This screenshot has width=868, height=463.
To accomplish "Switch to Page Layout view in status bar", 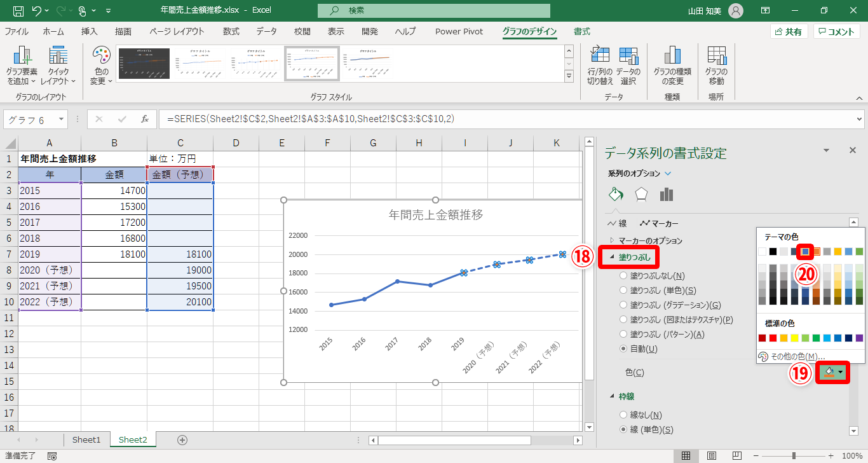I will tap(712, 456).
